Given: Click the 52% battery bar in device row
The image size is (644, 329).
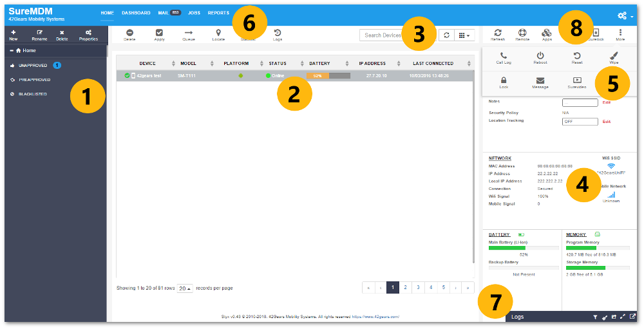Looking at the screenshot, I should 328,76.
